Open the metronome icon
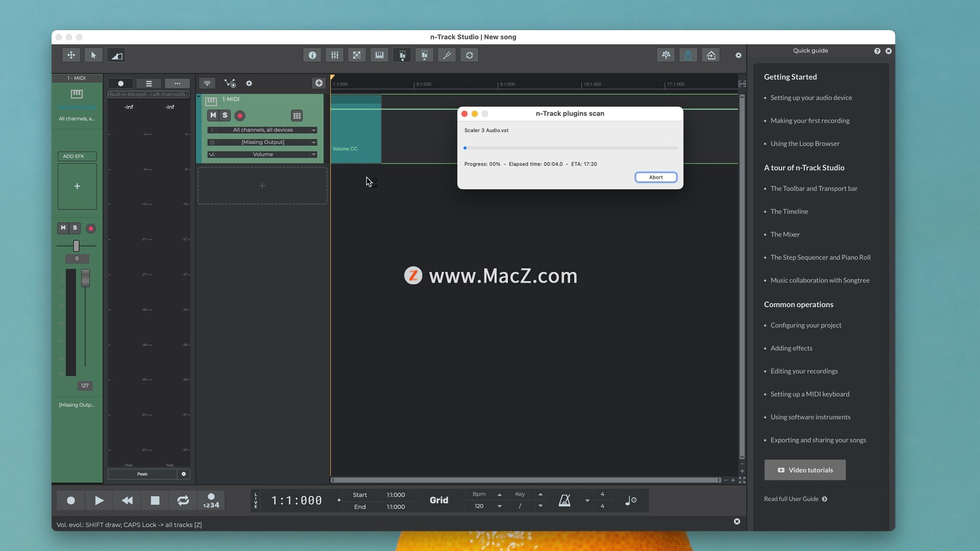 pyautogui.click(x=565, y=500)
